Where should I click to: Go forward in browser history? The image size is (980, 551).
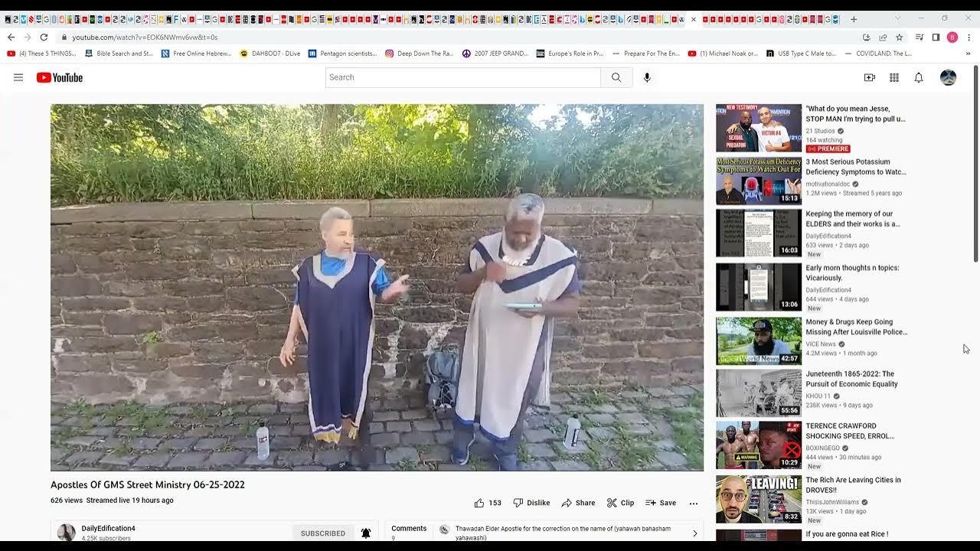28,37
